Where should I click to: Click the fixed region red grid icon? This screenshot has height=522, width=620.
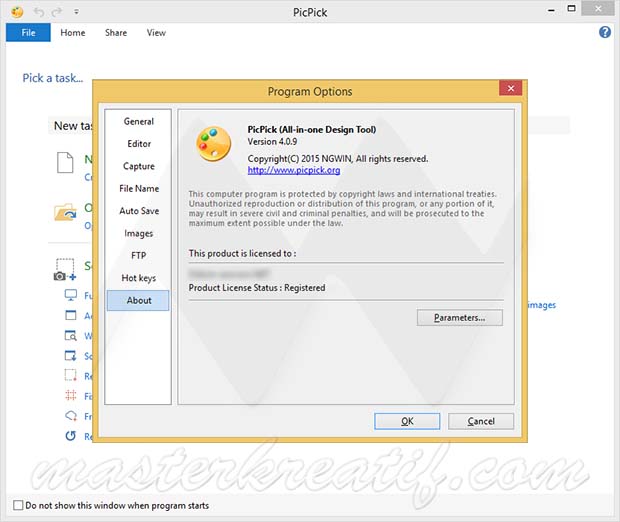coord(70,395)
